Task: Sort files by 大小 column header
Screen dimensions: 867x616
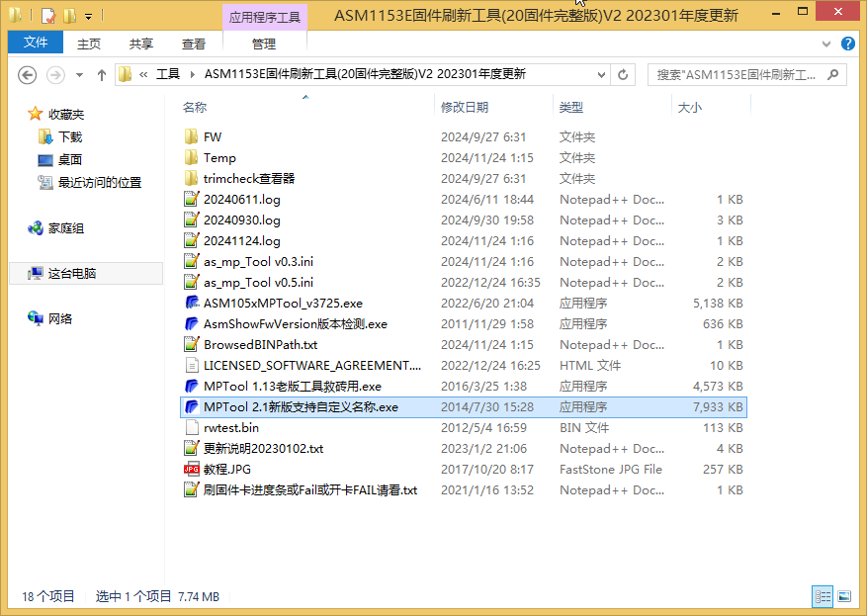Action: [689, 107]
